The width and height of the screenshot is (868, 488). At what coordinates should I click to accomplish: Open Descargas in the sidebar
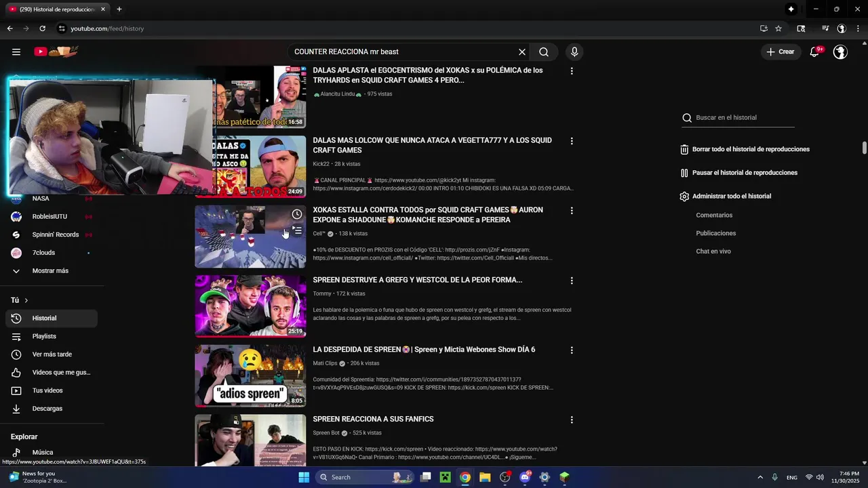tap(52, 409)
